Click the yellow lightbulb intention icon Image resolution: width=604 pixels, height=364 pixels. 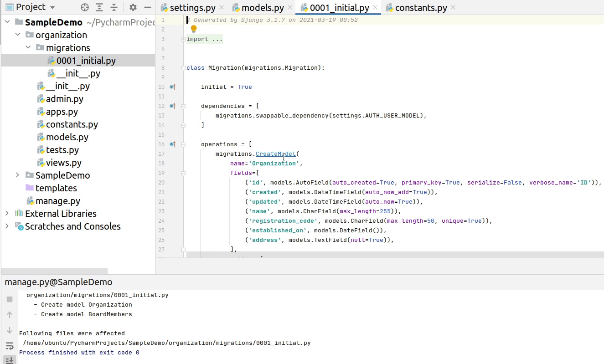click(x=194, y=29)
